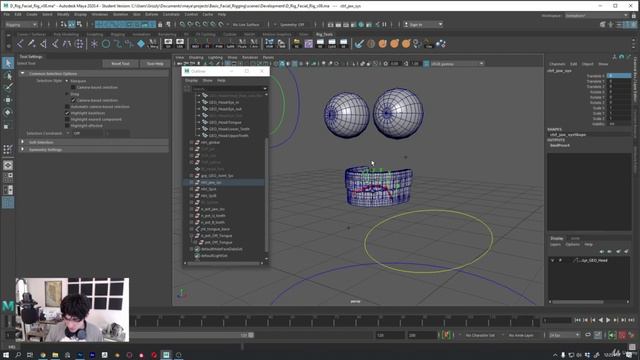640x360 pixels.
Task: Open the Anim tab in the Layer Editor
Action: pyautogui.click(x=575, y=238)
